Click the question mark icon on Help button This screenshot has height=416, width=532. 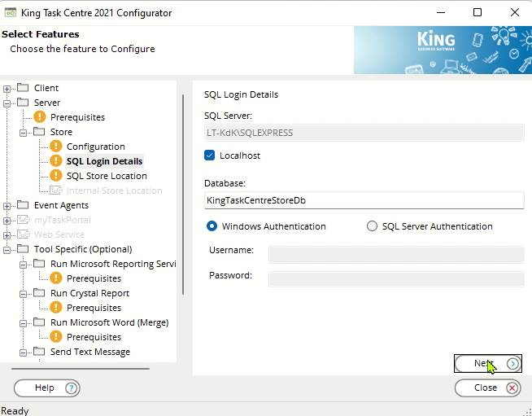click(71, 388)
